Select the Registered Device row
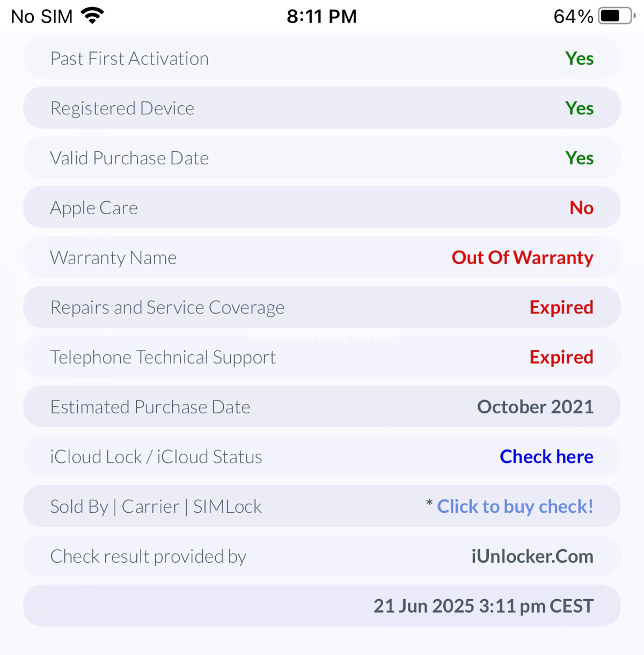 click(322, 108)
